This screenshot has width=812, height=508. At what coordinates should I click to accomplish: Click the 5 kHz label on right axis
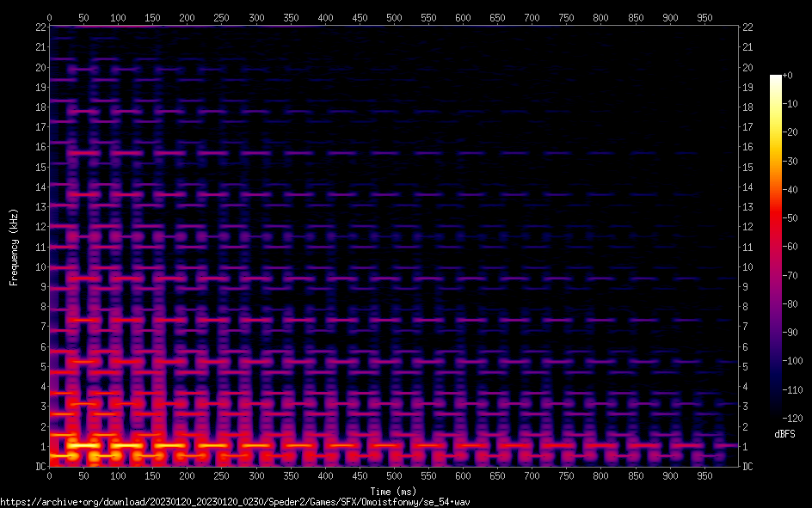click(746, 367)
